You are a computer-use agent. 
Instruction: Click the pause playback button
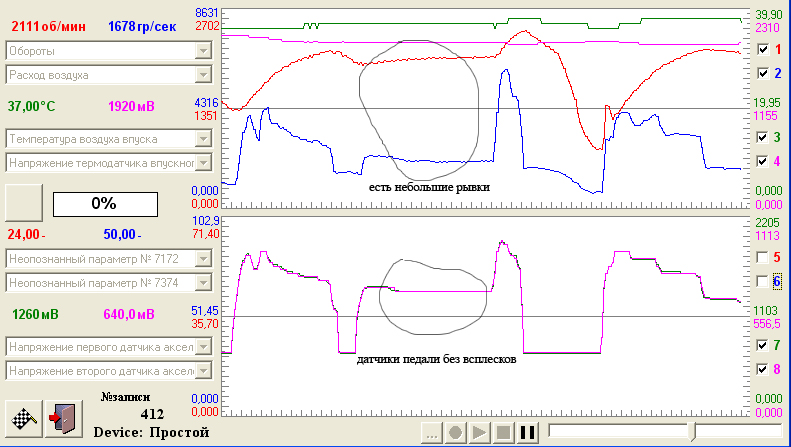tap(527, 433)
